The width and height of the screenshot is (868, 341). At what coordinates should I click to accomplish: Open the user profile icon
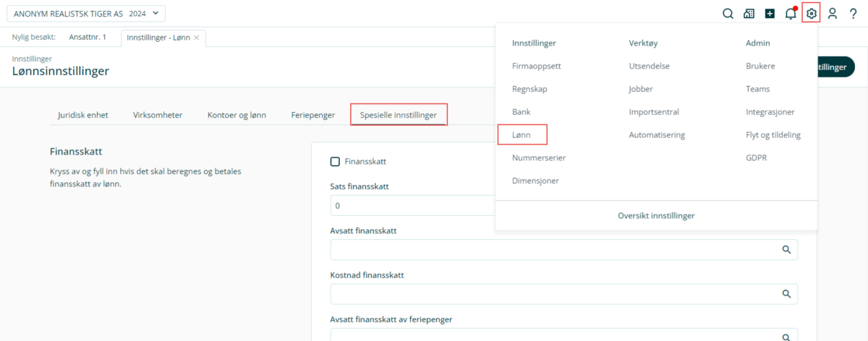(x=833, y=14)
